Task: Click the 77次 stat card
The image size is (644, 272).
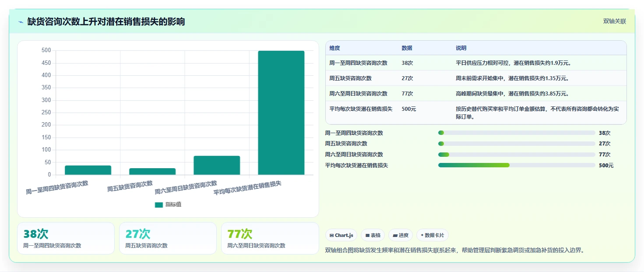Action: (x=270, y=238)
